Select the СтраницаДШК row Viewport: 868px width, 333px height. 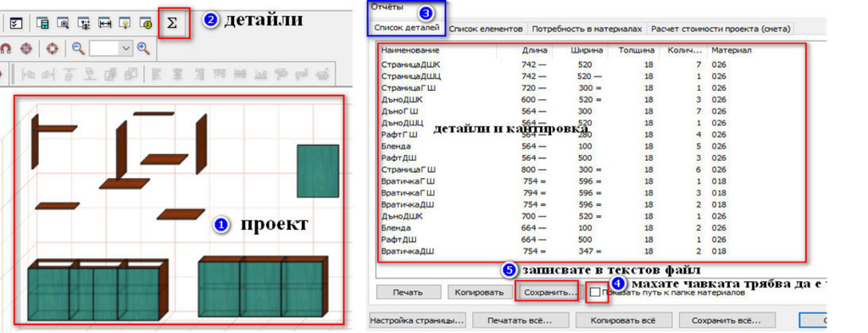tap(591, 64)
